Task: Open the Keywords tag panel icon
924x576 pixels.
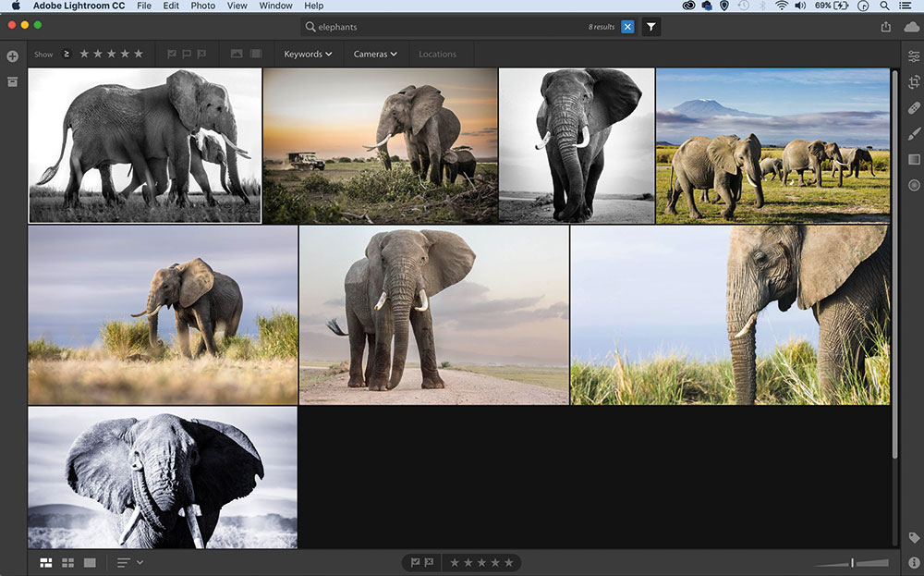Action: tap(914, 537)
